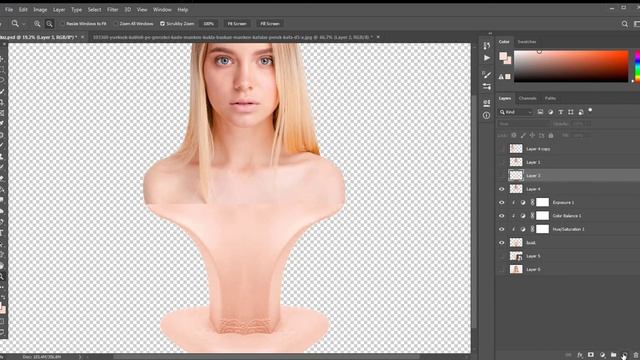The height and width of the screenshot is (360, 640).
Task: Enable Resize Windows to Fit checkbox
Action: pos(62,24)
